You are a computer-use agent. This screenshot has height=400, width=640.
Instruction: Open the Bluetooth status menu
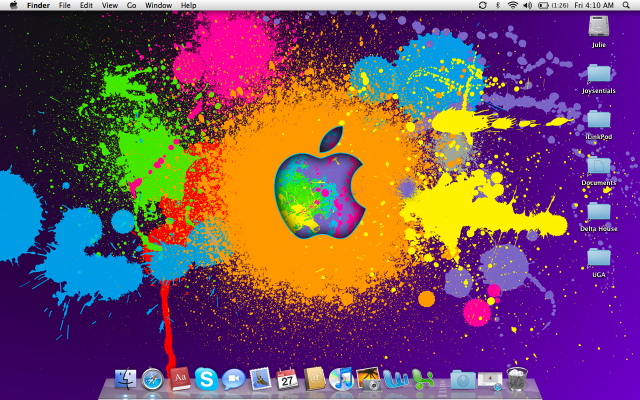tap(498, 5)
